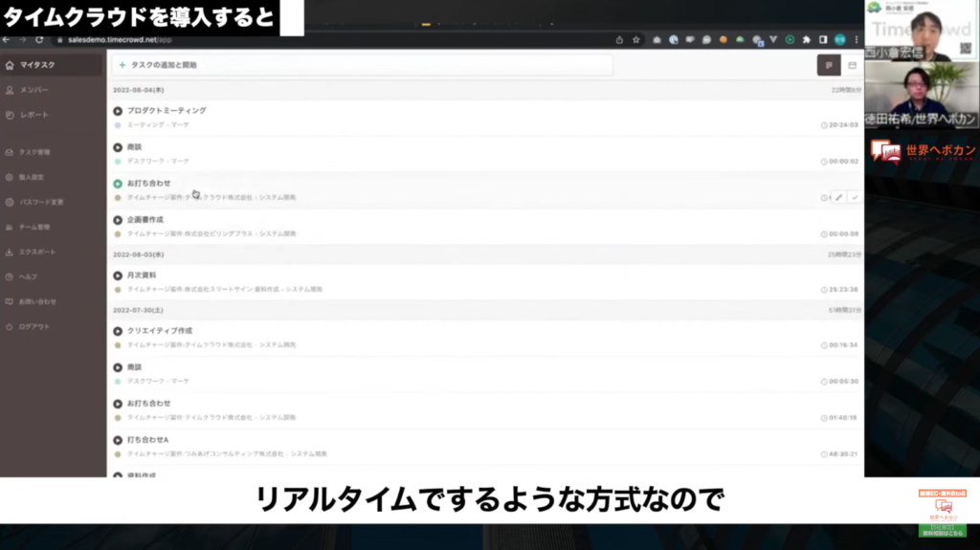Start timer for 打ち合わせA task
This screenshot has height=550, width=980.
(x=118, y=440)
